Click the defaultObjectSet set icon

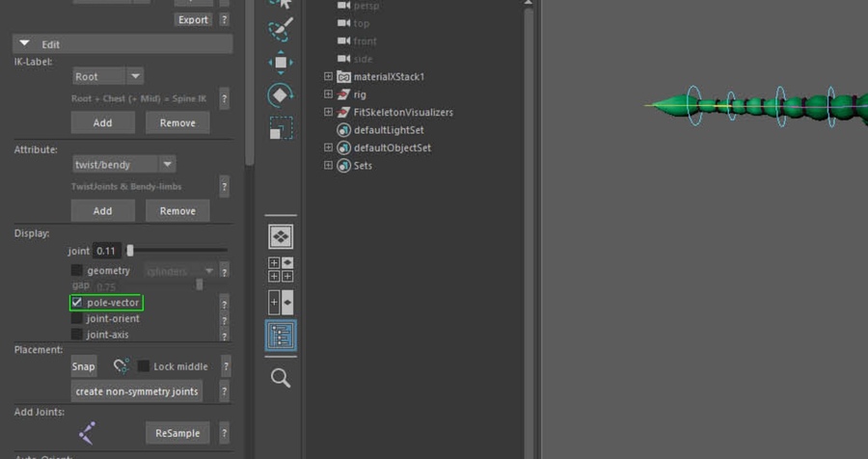click(x=343, y=148)
